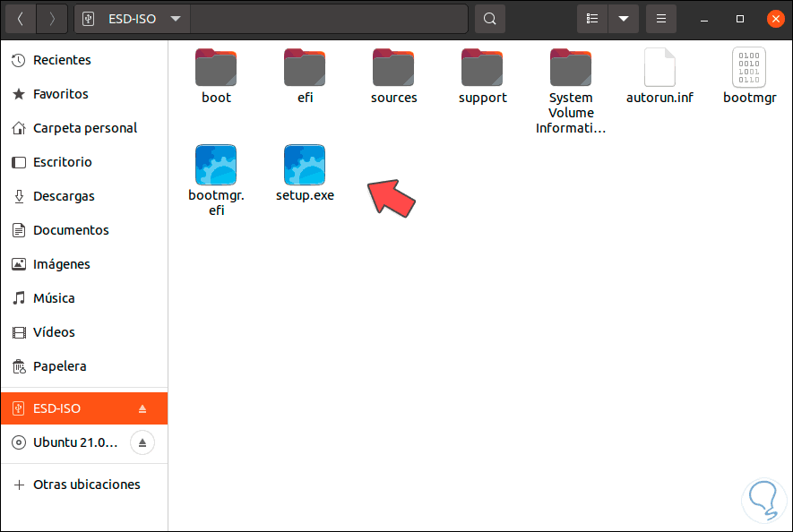The image size is (793, 532).
Task: Switch to list view mode
Action: pos(591,18)
